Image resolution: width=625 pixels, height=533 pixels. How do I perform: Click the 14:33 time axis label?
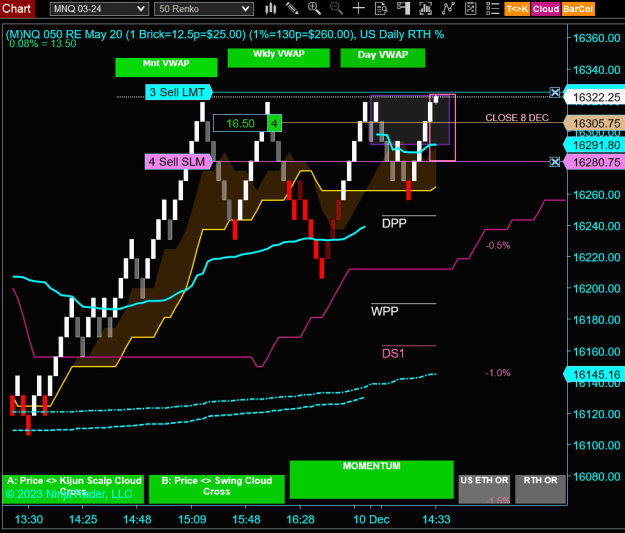[436, 519]
